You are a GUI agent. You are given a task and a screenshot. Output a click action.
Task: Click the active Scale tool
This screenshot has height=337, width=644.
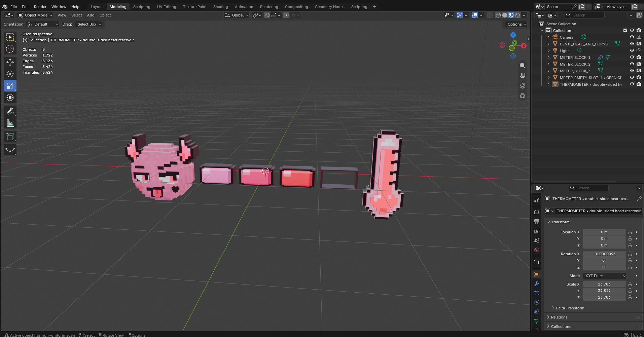[10, 86]
